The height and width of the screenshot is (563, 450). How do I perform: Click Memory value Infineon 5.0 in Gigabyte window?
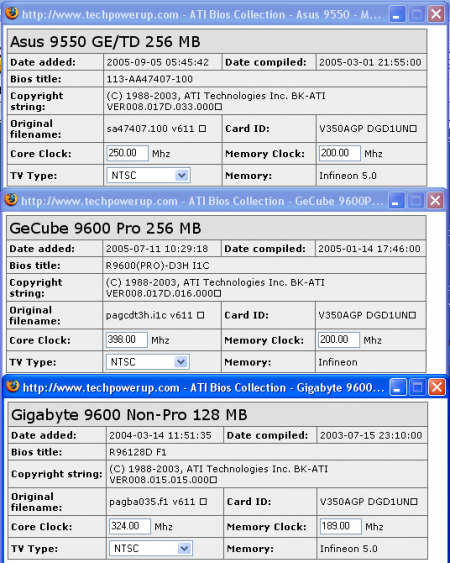coord(349,549)
